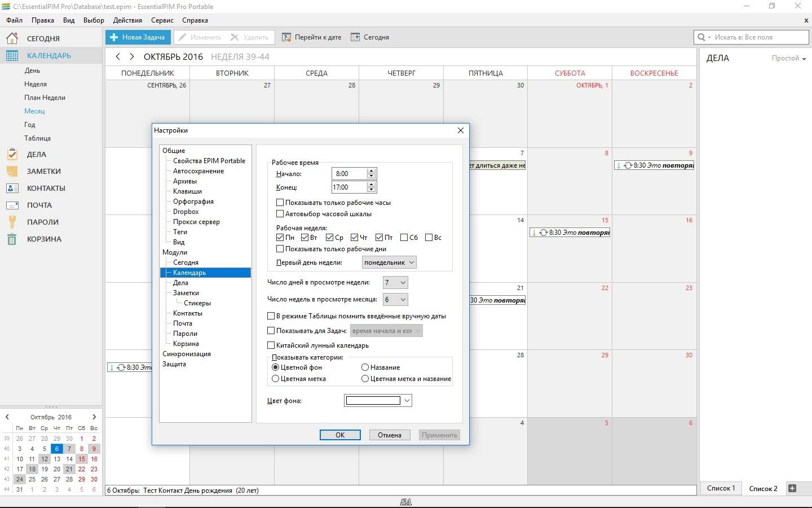Image resolution: width=812 pixels, height=508 pixels.
Task: Open 8:30 event on October 9
Action: click(x=654, y=165)
